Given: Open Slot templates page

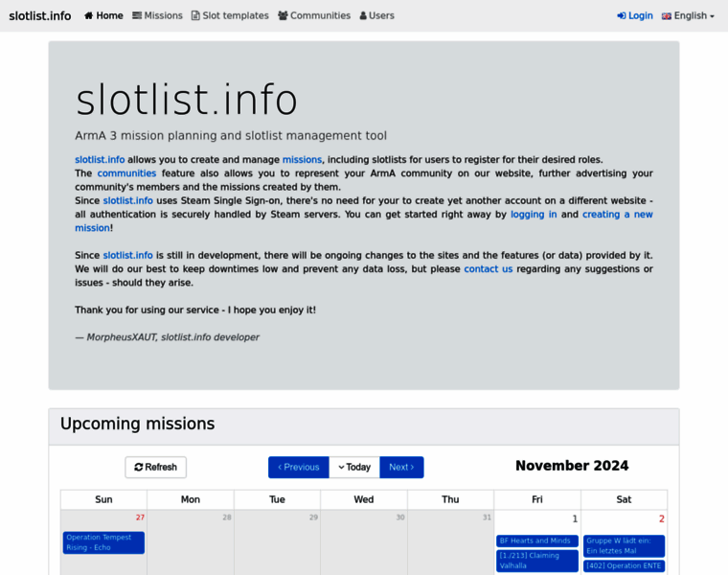Looking at the screenshot, I should (x=230, y=15).
